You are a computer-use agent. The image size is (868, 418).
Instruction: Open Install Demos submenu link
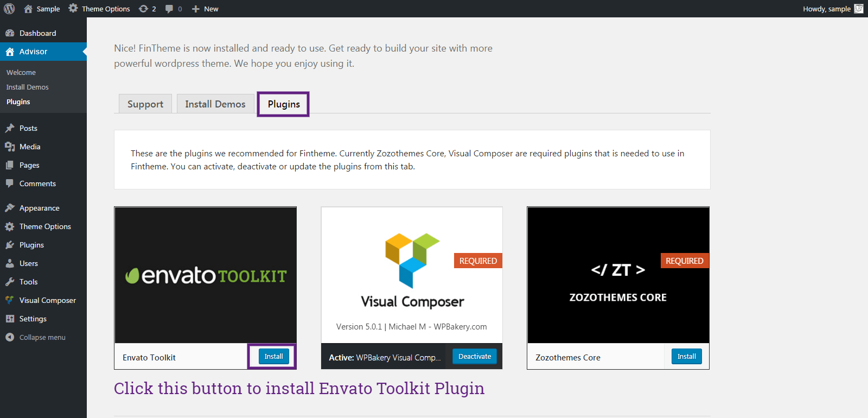28,87
